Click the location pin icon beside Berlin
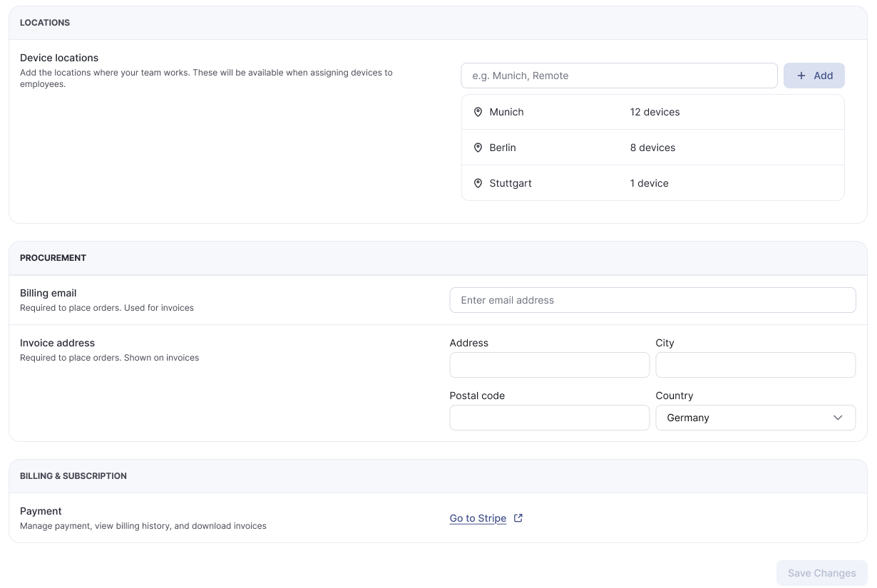 [478, 148]
